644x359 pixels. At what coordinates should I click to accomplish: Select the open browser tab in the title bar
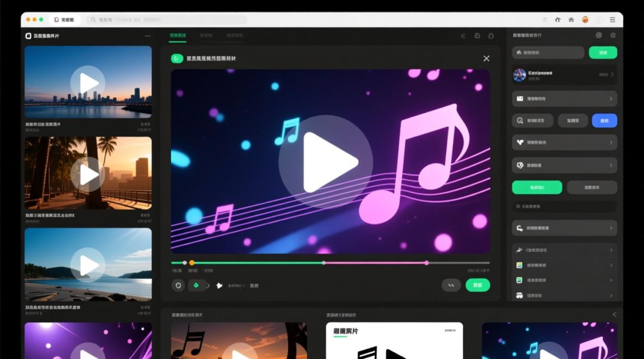point(64,20)
